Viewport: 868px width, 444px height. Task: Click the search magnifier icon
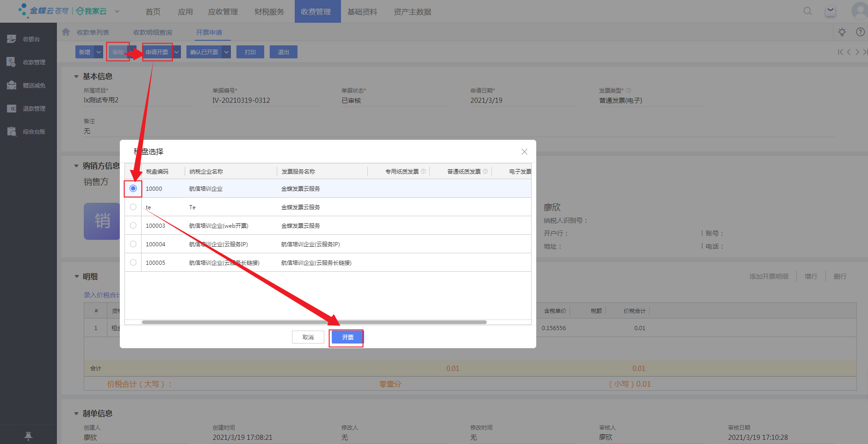(807, 11)
